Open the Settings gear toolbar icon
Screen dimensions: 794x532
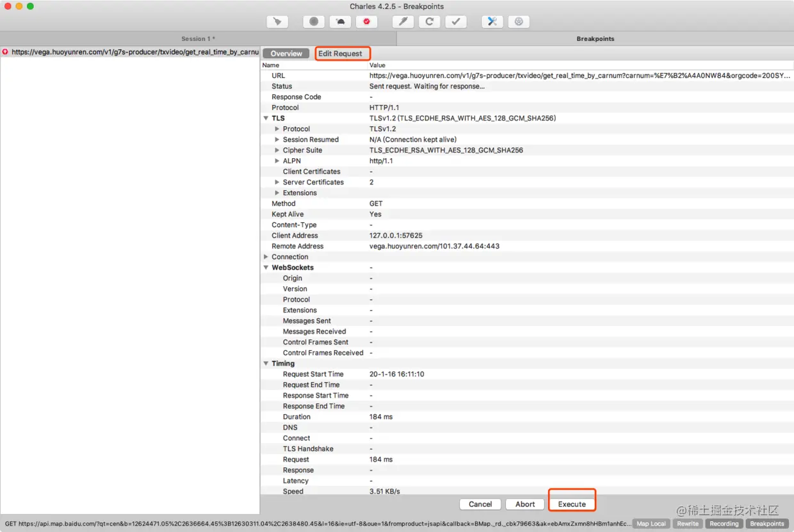tap(518, 21)
